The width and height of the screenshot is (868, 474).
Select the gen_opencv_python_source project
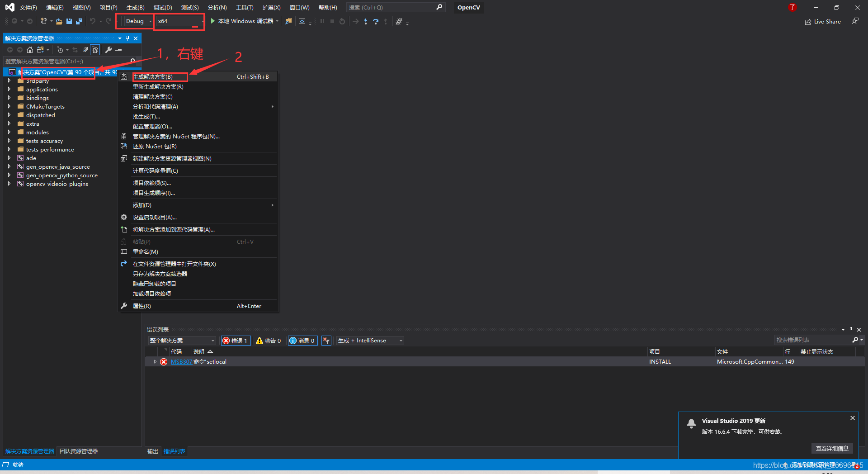(62, 175)
